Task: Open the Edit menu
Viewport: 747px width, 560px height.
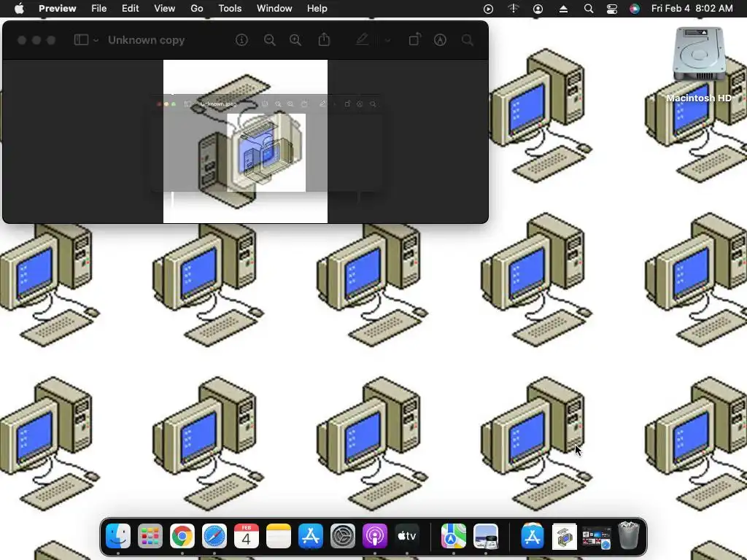Action: 130,8
